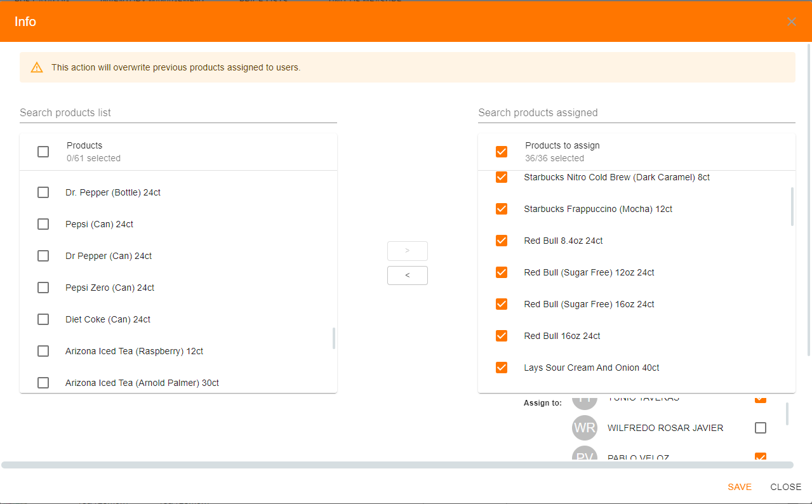Focus the Search products list field
The height and width of the screenshot is (504, 812).
point(178,112)
